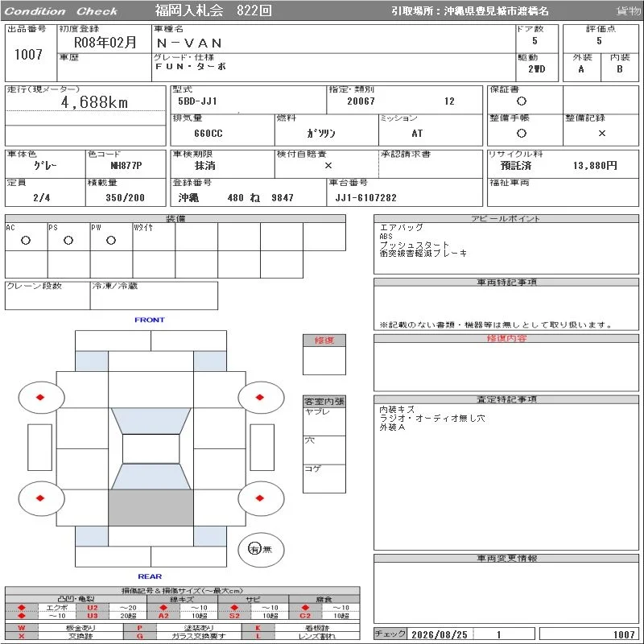Click the × mark under 整備記録
Viewport: 644px width, 644px height.
(601, 133)
